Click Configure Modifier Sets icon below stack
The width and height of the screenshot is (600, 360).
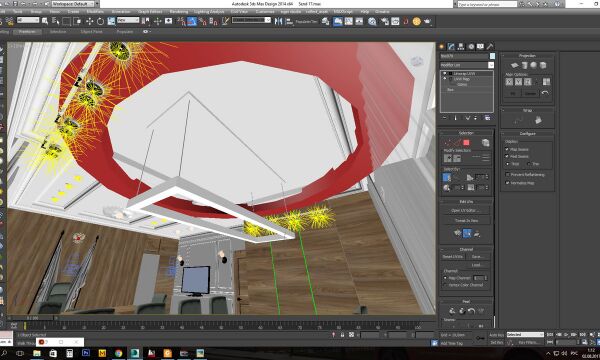point(487,118)
